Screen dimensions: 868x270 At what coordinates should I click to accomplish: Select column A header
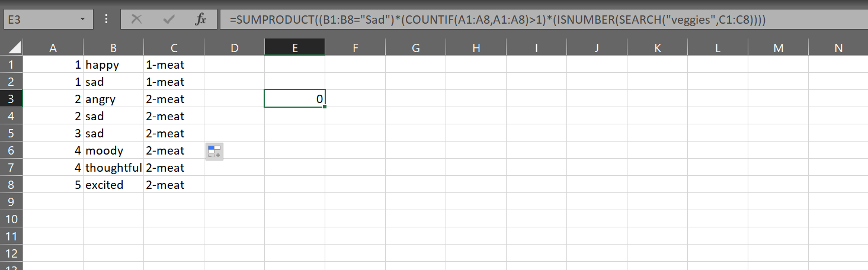[x=53, y=49]
